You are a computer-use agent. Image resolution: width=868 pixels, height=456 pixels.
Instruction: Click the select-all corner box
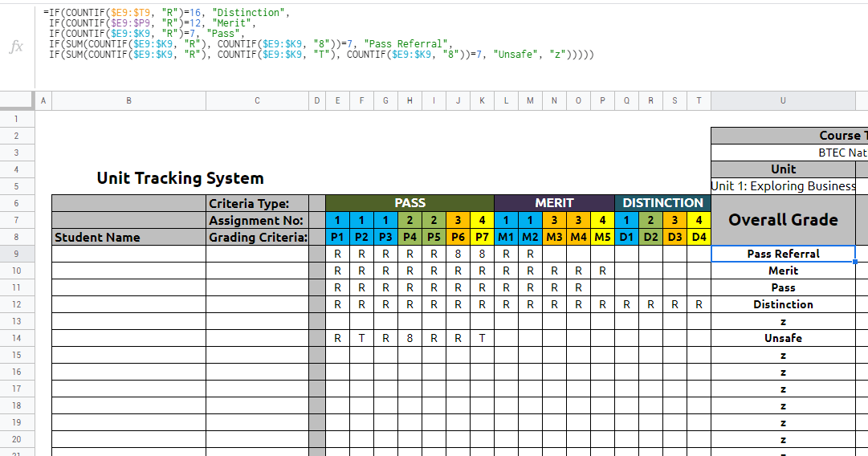17,100
